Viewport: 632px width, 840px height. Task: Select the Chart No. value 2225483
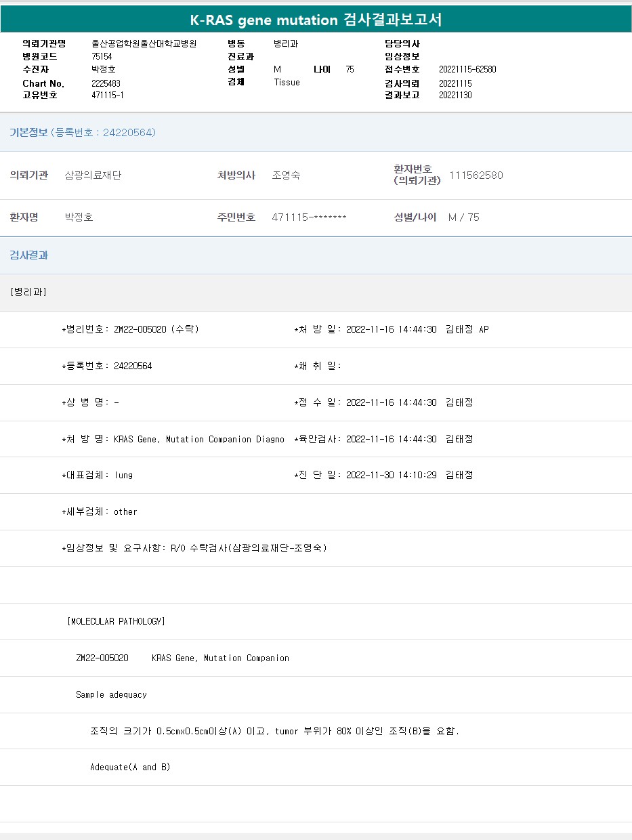tap(106, 83)
